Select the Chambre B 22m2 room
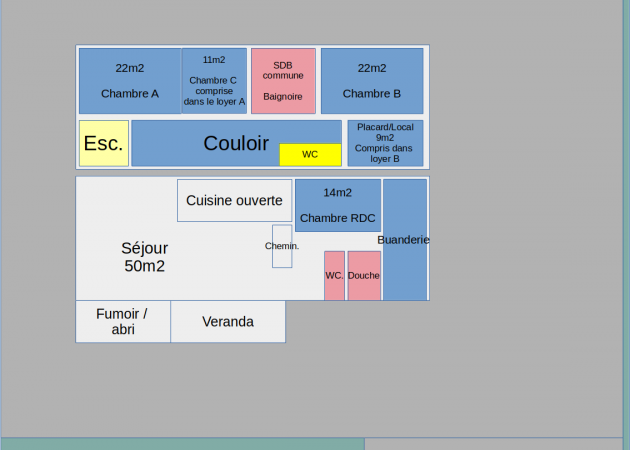The width and height of the screenshot is (630, 450). click(x=372, y=81)
